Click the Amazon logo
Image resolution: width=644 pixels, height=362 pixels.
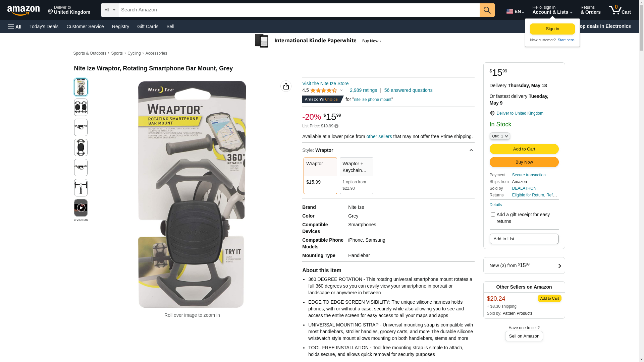click(x=23, y=10)
